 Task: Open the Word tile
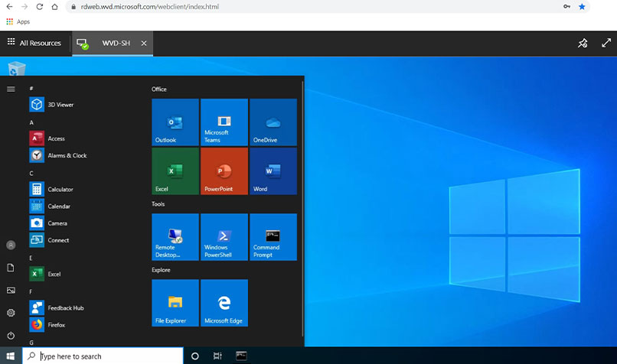pos(273,171)
